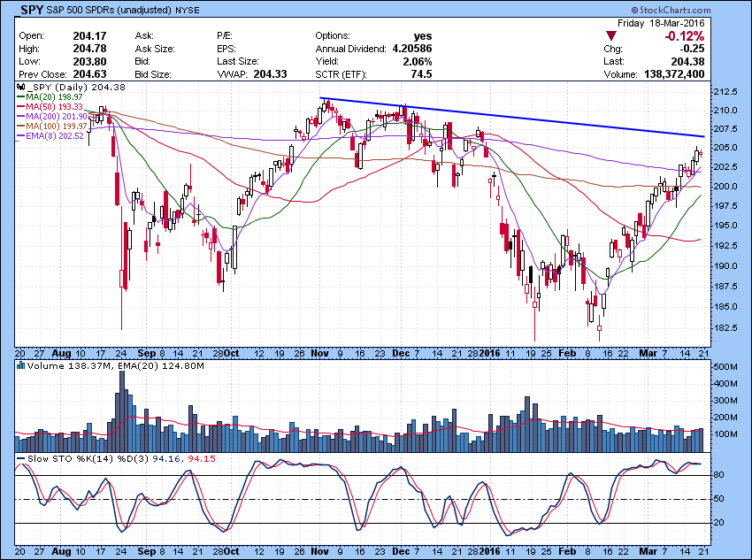Click the stochastic %K value 94.16
This screenshot has height=560, width=752.
[166, 459]
